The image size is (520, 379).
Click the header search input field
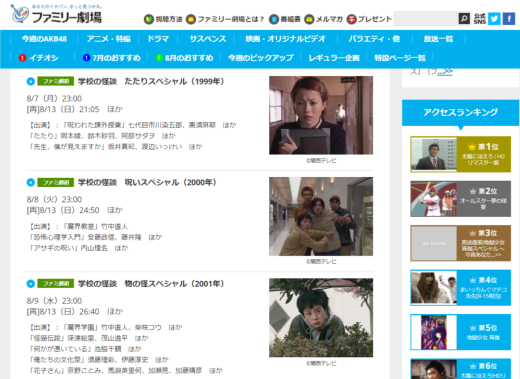click(426, 19)
